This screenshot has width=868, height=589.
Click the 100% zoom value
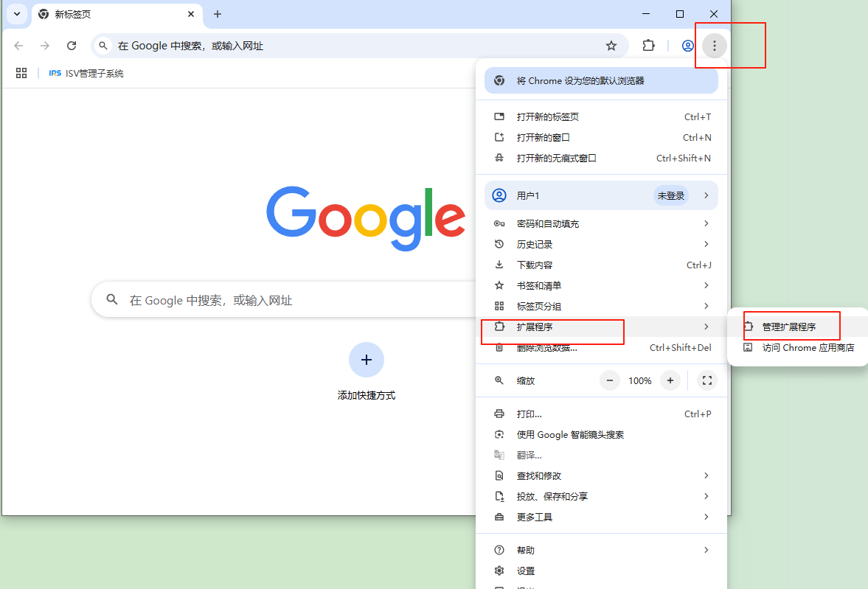click(640, 381)
